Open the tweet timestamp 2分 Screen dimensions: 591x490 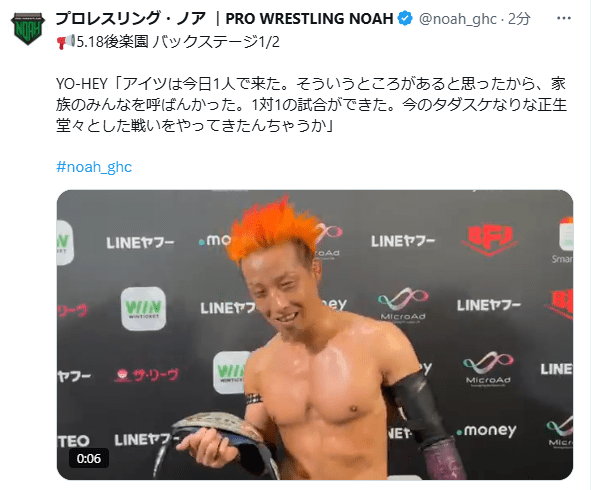pos(519,18)
